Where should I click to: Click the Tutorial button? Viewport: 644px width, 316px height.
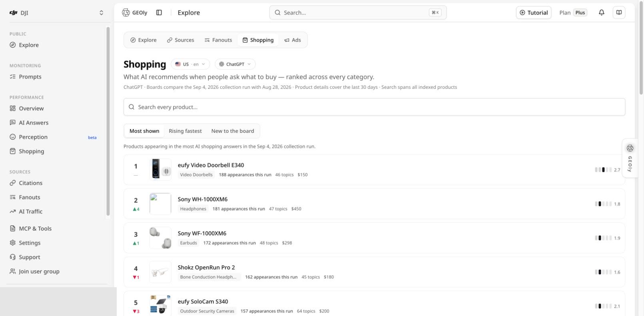coord(534,12)
